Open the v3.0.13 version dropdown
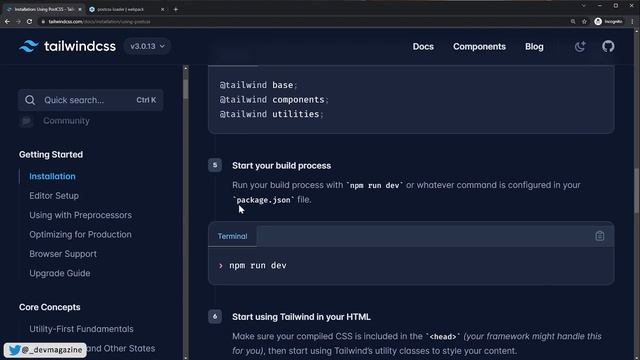 point(147,46)
